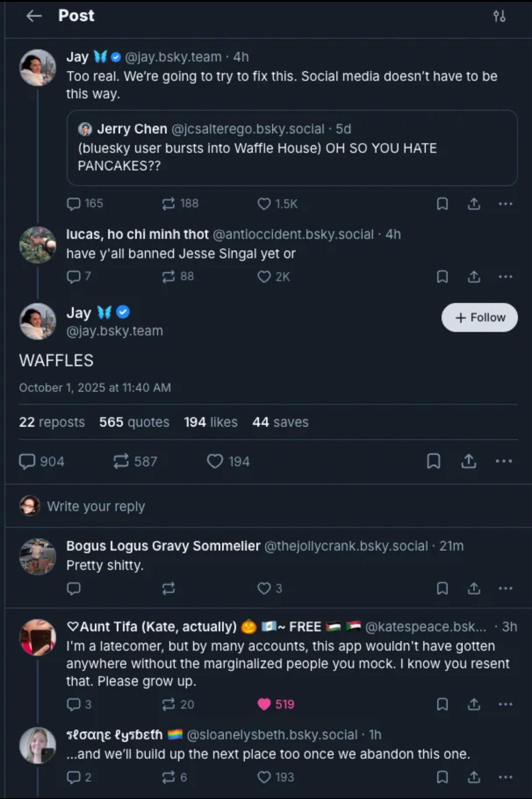Open more options on WAFFLES post
The image size is (532, 799).
click(504, 461)
